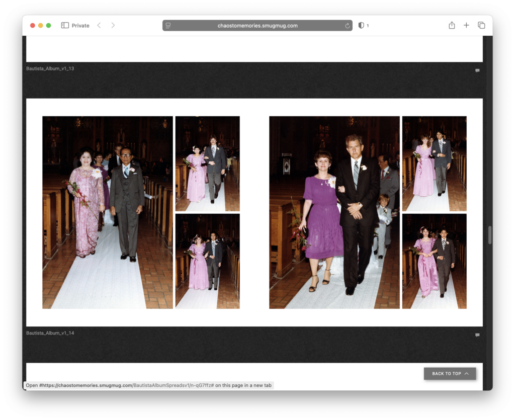
Task: Open comments for Bautista_Album_v1_13
Action: (x=477, y=70)
